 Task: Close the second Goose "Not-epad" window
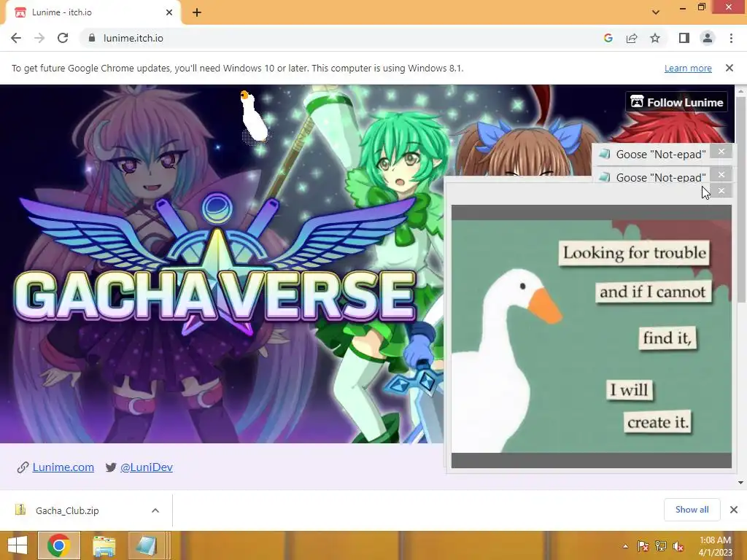coord(721,174)
